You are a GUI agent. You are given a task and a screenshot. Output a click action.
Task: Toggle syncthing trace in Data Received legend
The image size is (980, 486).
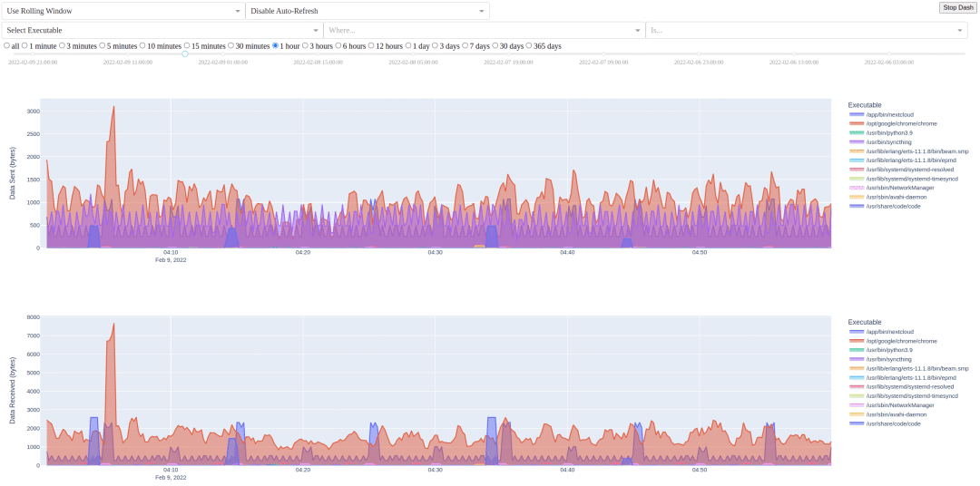pos(880,359)
